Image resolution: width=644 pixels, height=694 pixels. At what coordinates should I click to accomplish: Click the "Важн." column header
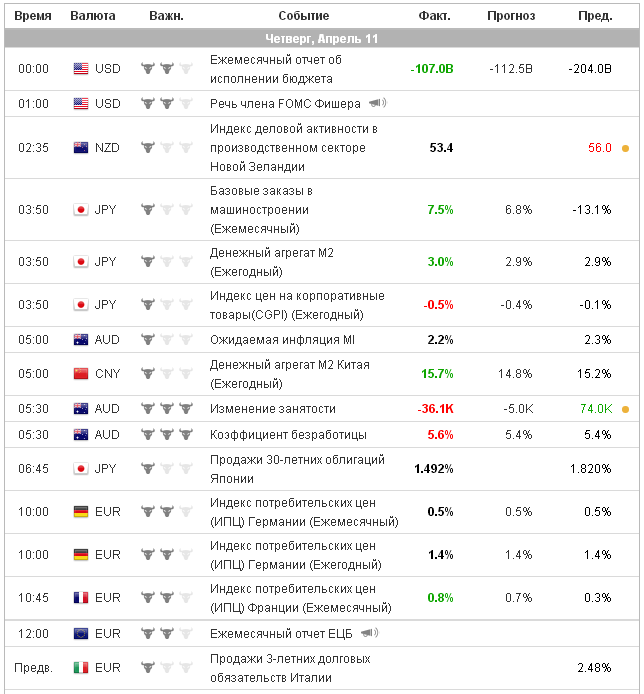click(166, 16)
